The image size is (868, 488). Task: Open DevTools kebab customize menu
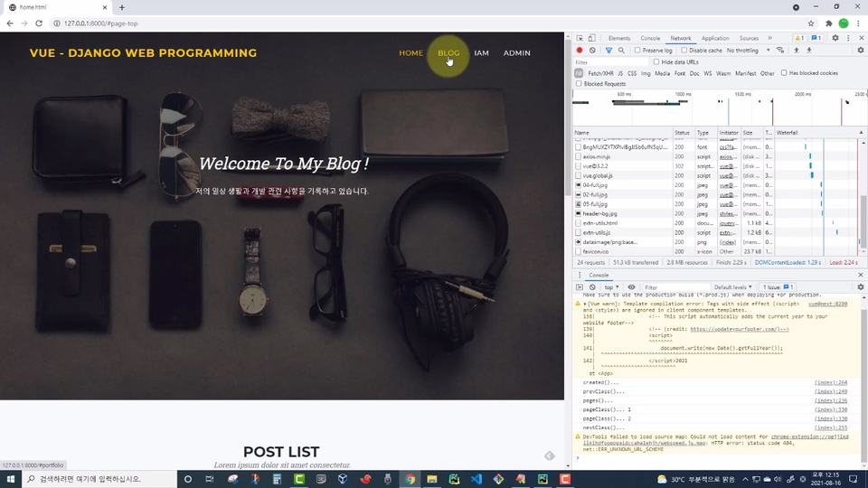[x=848, y=38]
